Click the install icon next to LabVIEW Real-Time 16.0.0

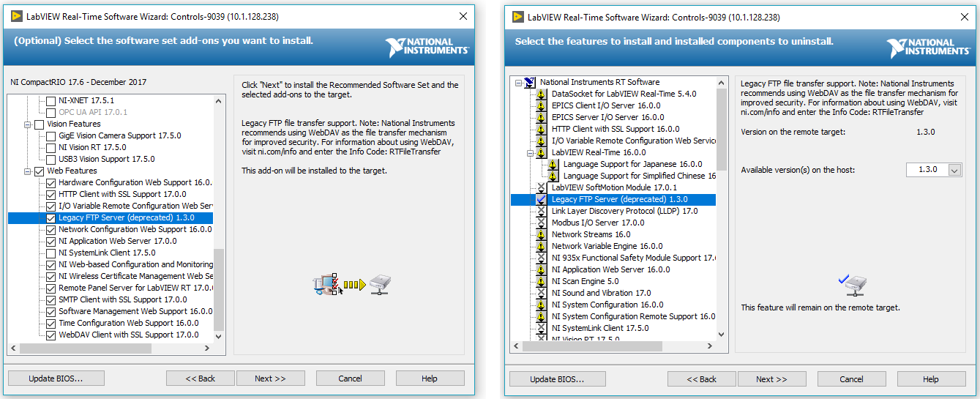tap(542, 152)
